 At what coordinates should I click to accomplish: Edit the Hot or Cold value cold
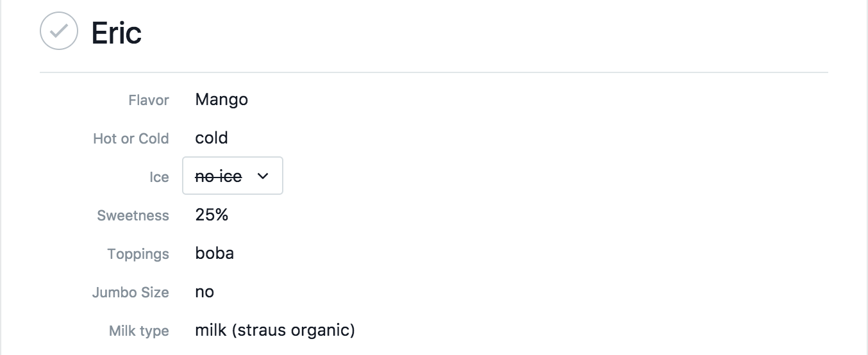[212, 138]
